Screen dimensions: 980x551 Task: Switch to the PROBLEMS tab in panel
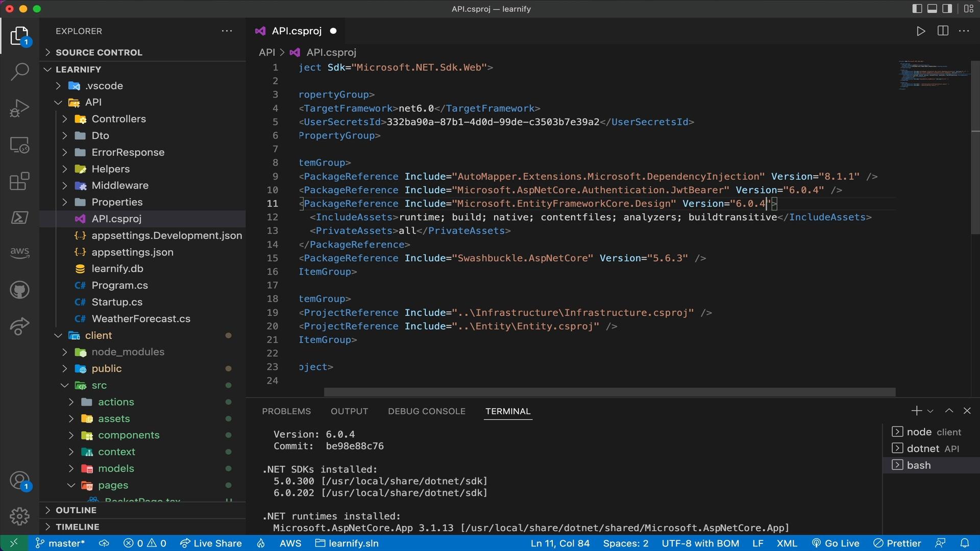[286, 411]
